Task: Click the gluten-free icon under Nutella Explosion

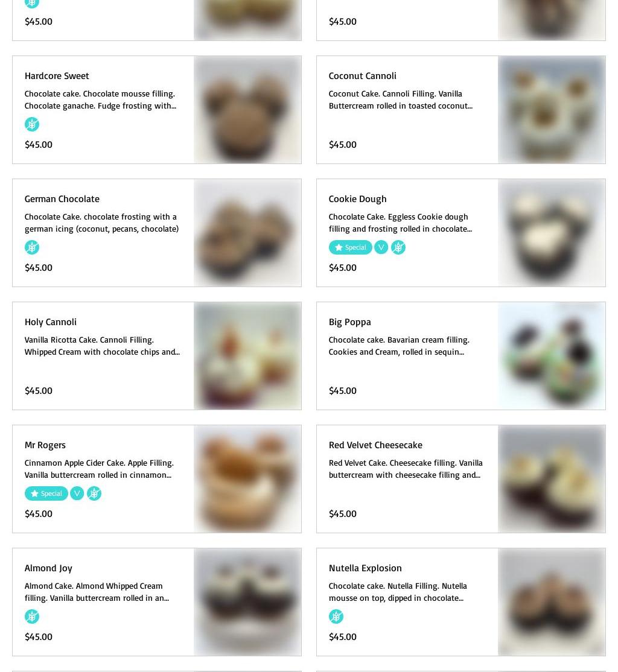Action: click(x=336, y=617)
